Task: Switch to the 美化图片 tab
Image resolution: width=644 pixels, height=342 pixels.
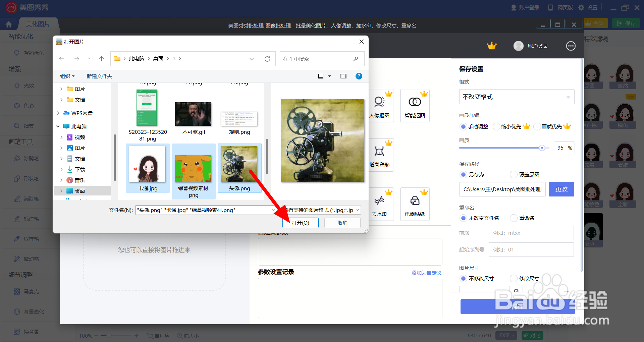Action: pos(38,24)
